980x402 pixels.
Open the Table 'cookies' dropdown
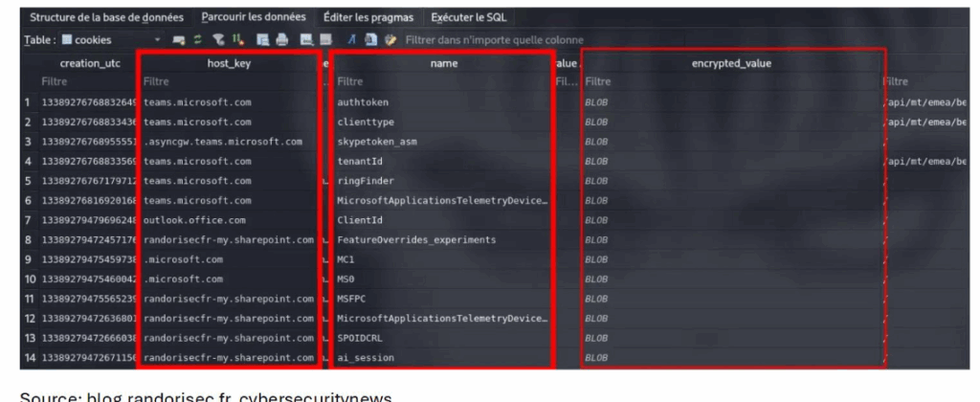pyautogui.click(x=158, y=40)
